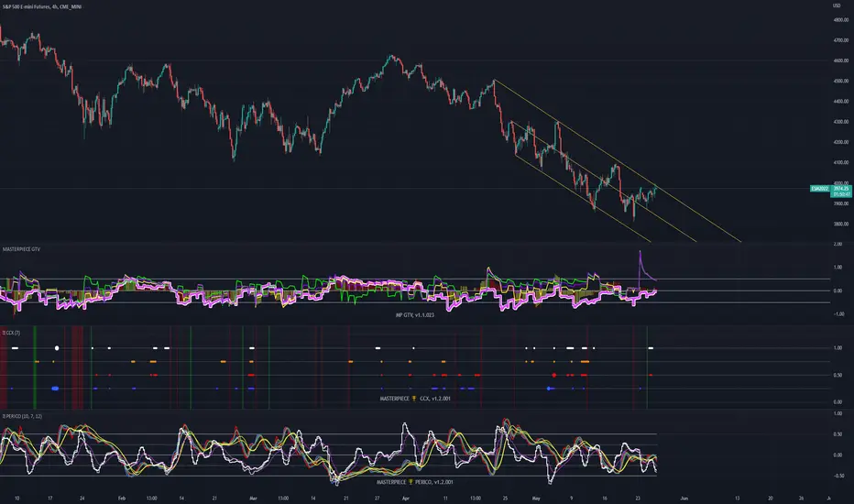Click the MP GTV, v1.1.023 label
The height and width of the screenshot is (504, 854).
[415, 315]
